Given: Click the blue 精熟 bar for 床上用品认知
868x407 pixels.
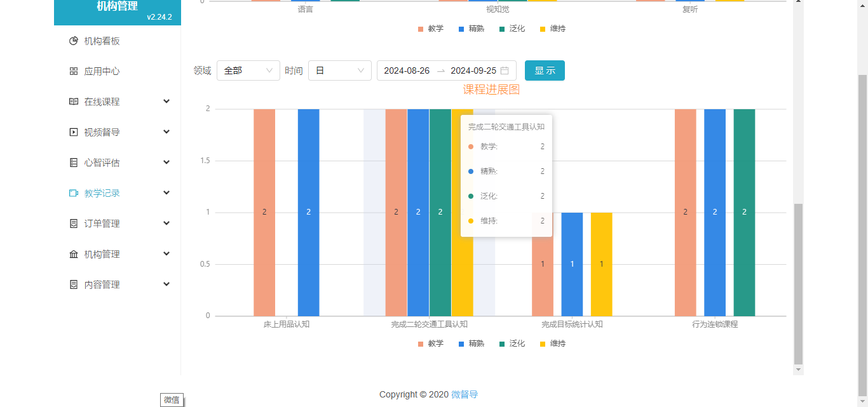Looking at the screenshot, I should coord(308,212).
